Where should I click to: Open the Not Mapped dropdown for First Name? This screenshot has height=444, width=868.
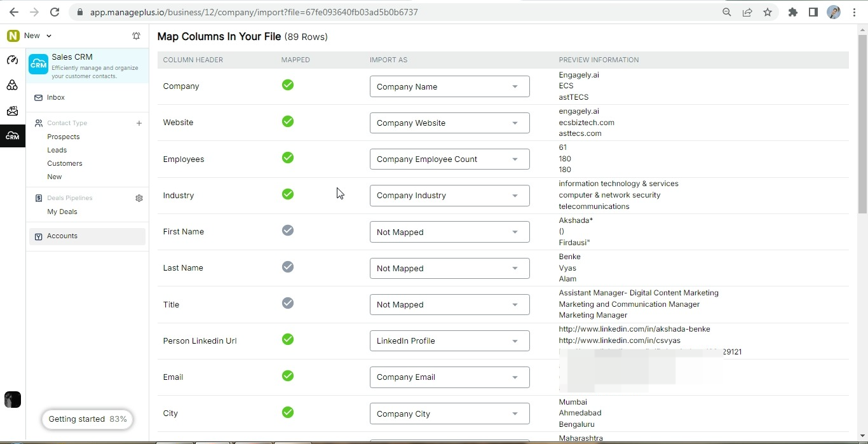(x=449, y=232)
